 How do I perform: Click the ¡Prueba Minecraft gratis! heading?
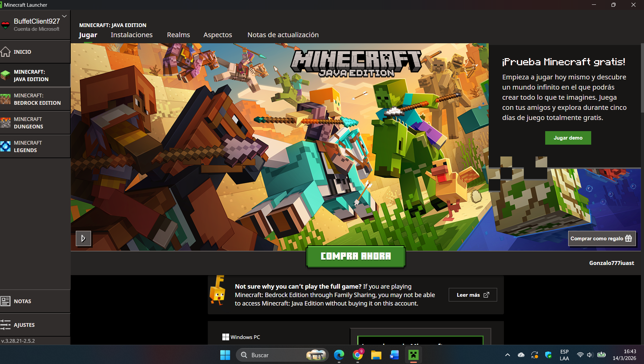[563, 62]
